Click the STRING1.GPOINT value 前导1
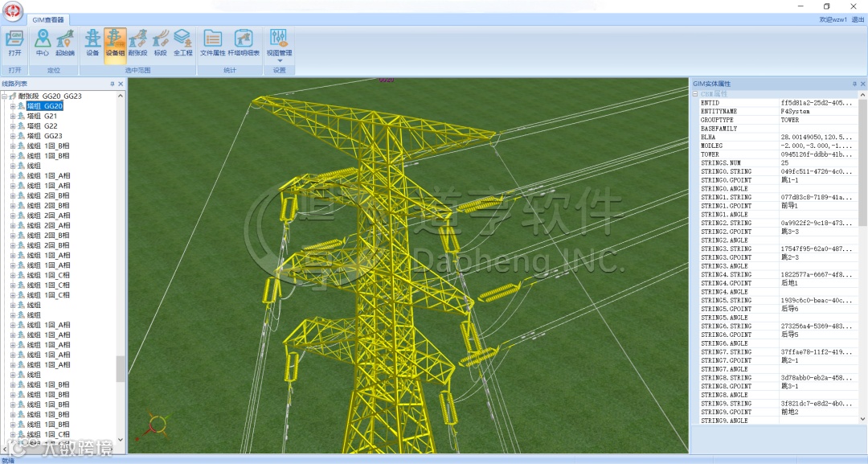The height and width of the screenshot is (464, 868). [x=789, y=205]
